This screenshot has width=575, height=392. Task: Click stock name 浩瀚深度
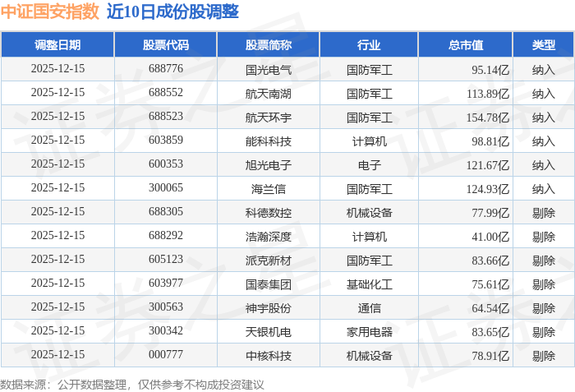(x=269, y=237)
